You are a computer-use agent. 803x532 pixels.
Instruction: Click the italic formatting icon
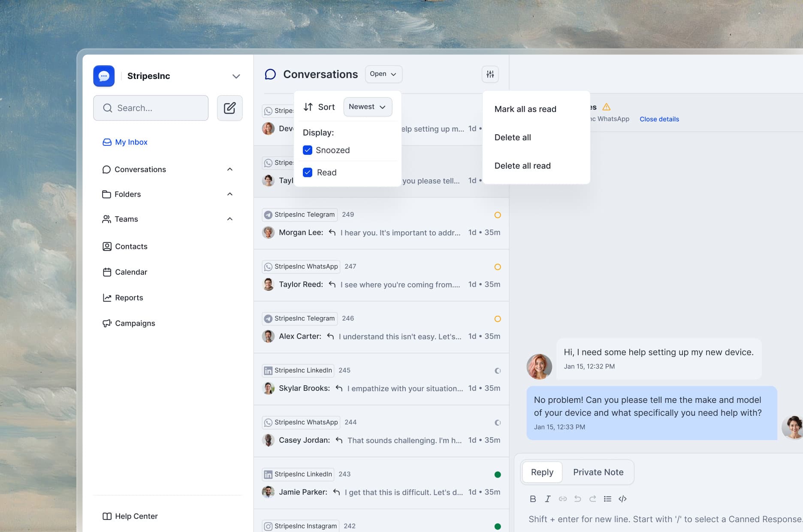[548, 499]
